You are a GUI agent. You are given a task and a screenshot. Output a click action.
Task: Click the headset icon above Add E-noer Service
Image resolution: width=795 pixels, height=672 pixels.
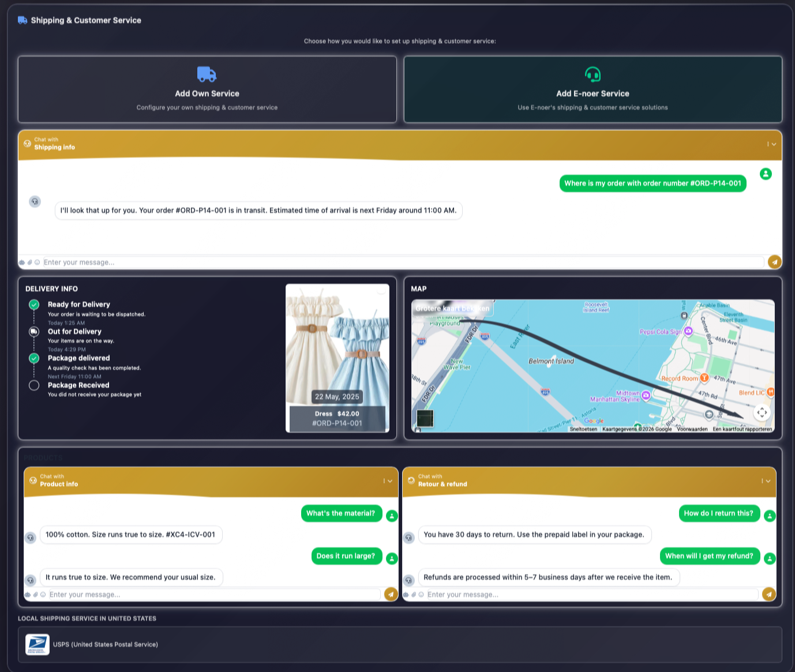click(x=592, y=74)
